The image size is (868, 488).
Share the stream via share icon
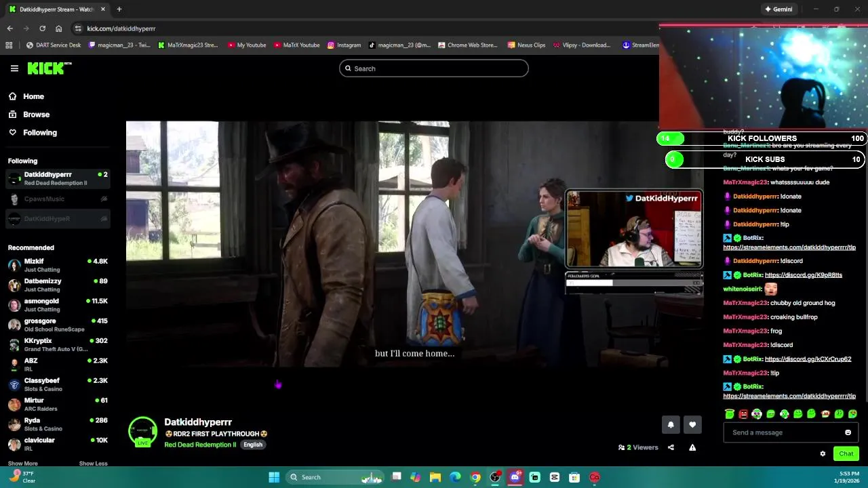pyautogui.click(x=671, y=447)
